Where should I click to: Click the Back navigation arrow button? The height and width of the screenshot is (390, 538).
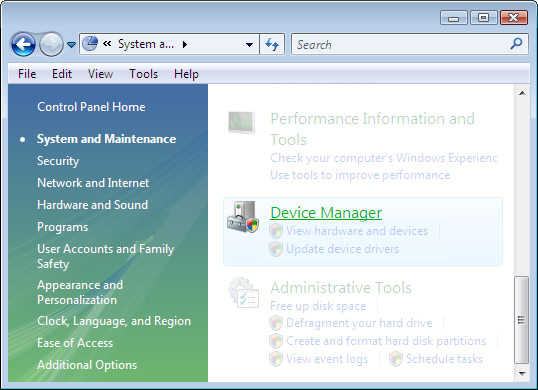click(x=23, y=44)
